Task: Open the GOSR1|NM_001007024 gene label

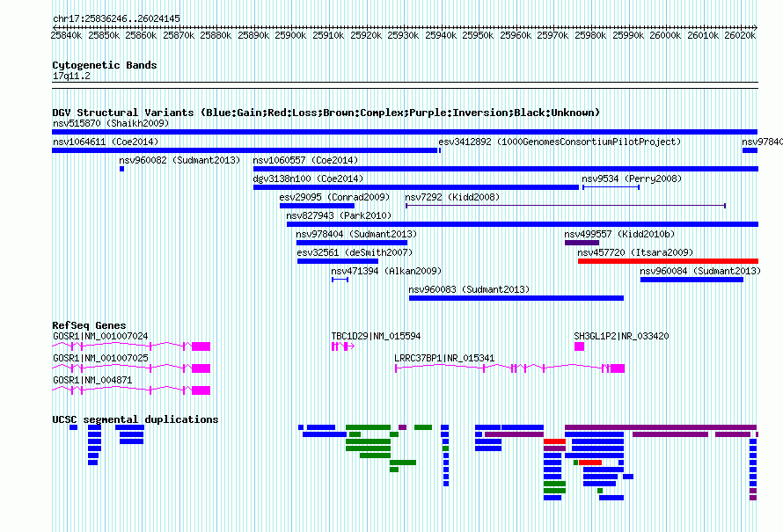Action: (100, 337)
